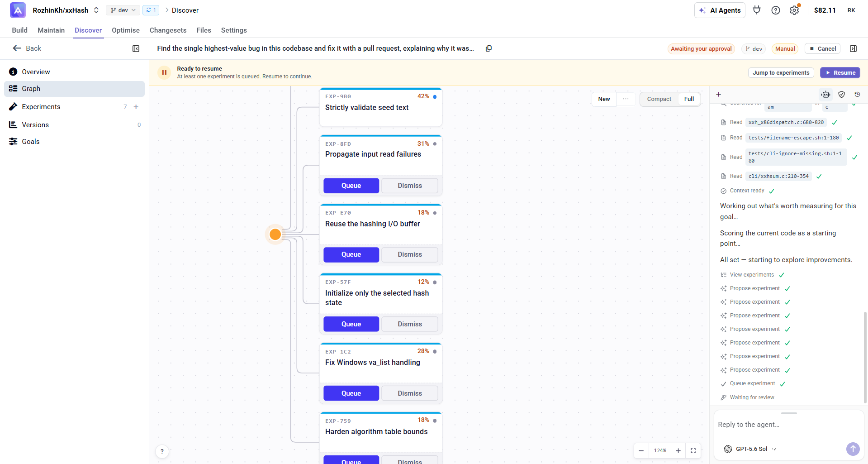Viewport: 868px width, 464px height.
Task: Select the orange root graph node
Action: (275, 234)
